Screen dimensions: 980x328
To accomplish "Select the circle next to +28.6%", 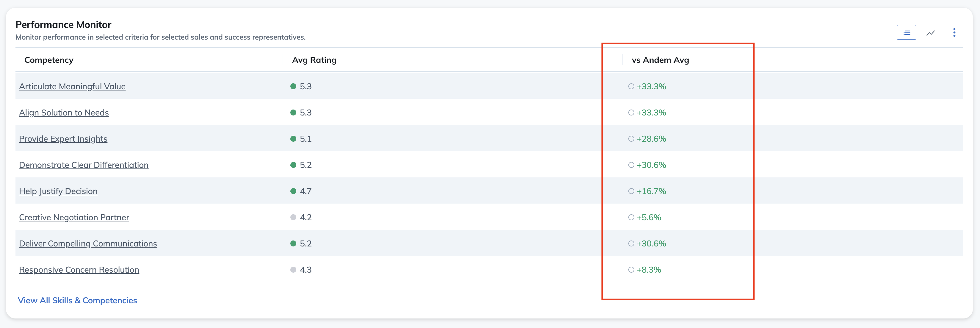I will pyautogui.click(x=631, y=139).
